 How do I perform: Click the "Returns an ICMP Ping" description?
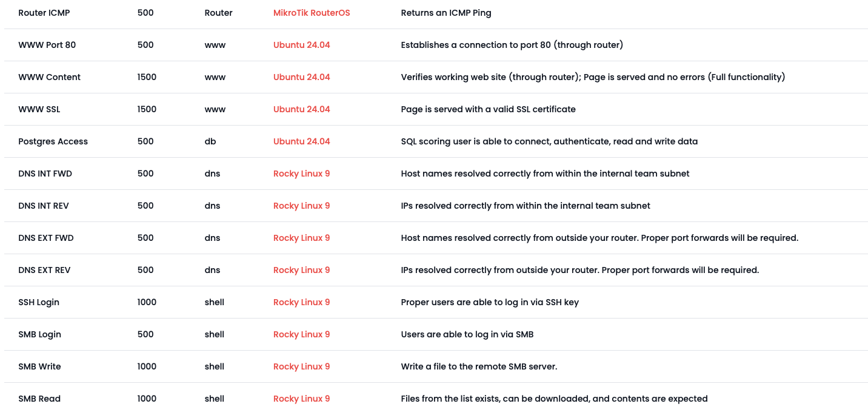pyautogui.click(x=446, y=13)
